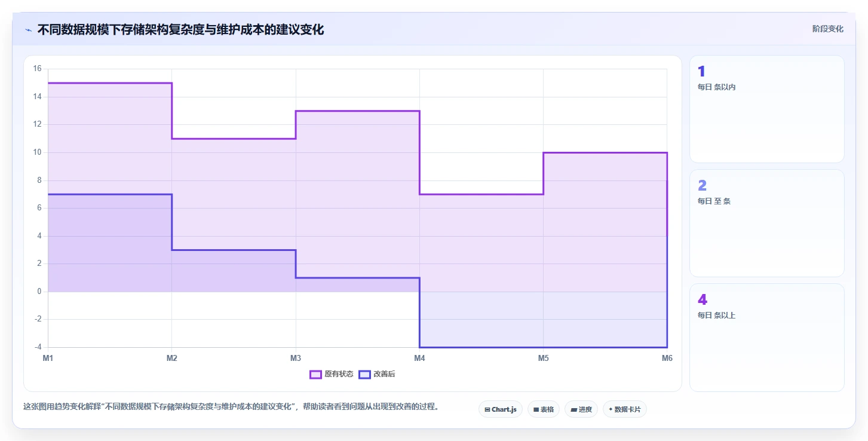Click the -4 y-axis value
Screen dimensions: 868x441
coord(37,347)
